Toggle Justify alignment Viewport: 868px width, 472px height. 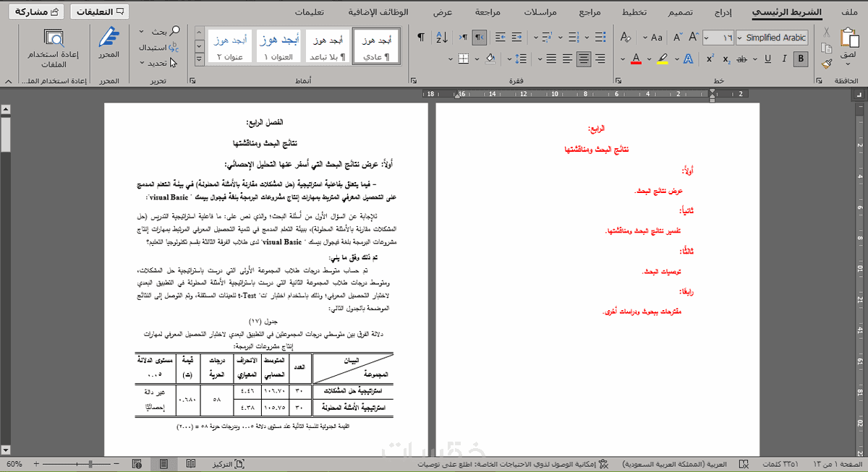(x=551, y=59)
